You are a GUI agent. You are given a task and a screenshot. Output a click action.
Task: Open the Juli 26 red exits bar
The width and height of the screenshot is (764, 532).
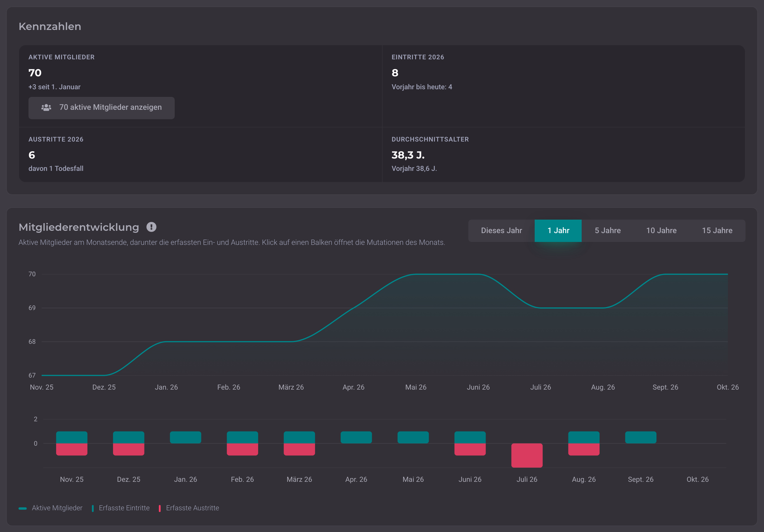coord(527,455)
